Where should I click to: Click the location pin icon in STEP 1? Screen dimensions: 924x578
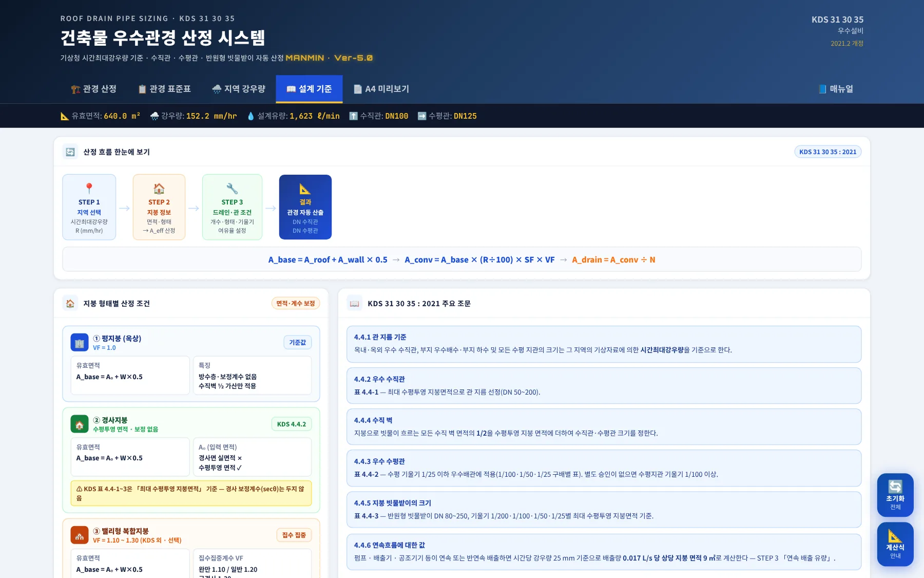89,189
